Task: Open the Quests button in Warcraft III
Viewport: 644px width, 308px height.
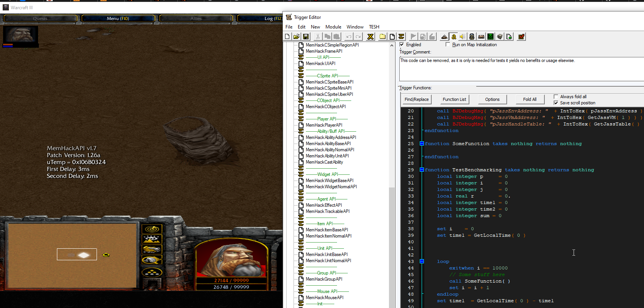Action: click(40, 18)
